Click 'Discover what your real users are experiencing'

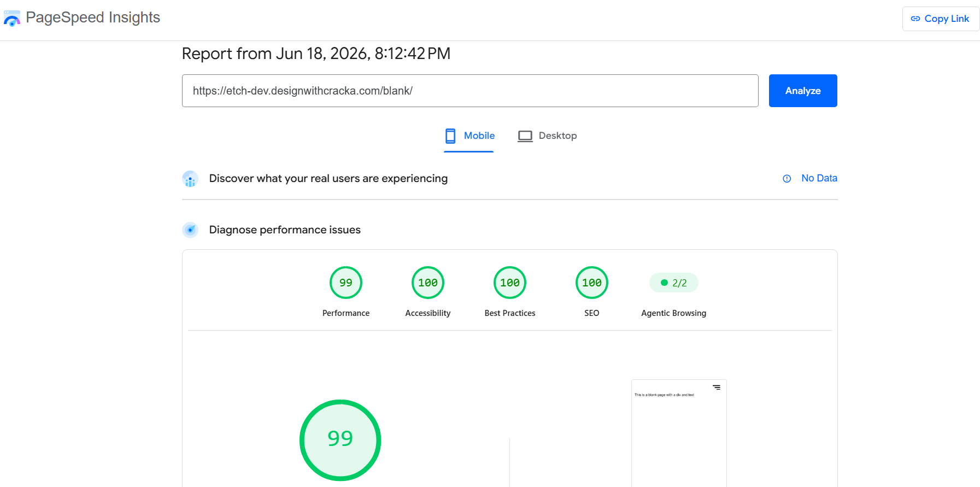coord(328,178)
